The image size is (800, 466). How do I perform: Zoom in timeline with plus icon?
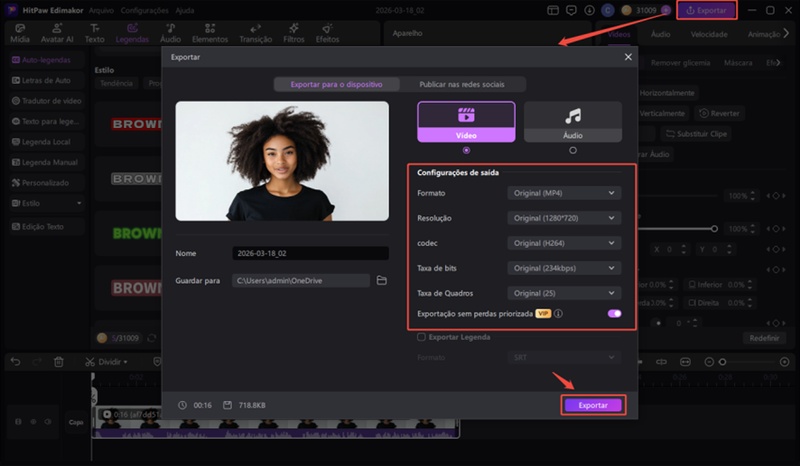[x=785, y=362]
